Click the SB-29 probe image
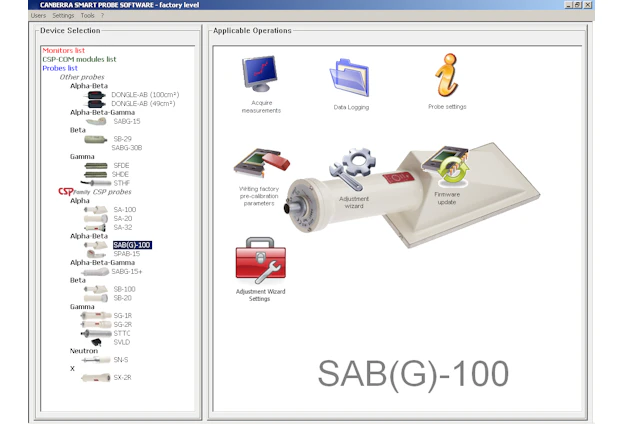This screenshot has width=622, height=424. pyautogui.click(x=96, y=139)
